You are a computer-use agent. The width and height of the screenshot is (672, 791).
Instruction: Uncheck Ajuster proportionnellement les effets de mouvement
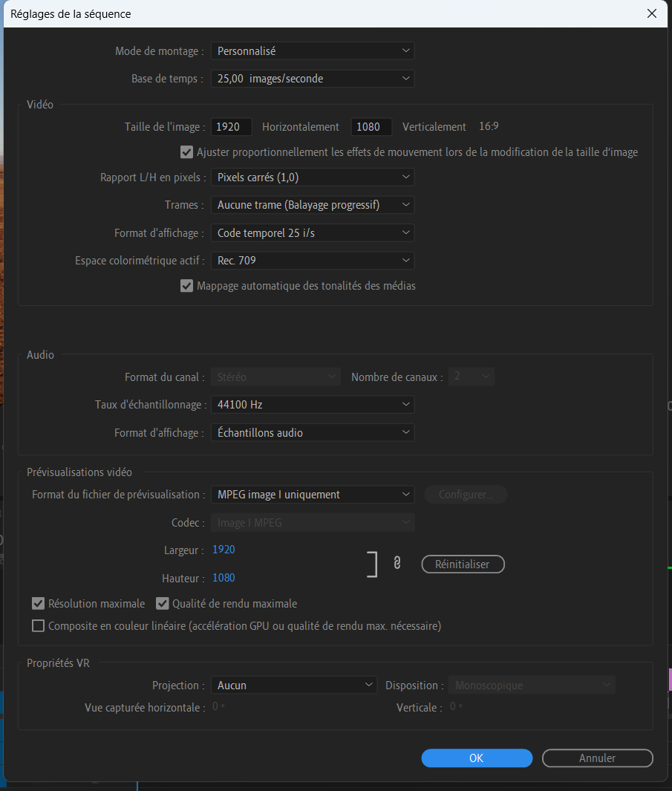186,152
